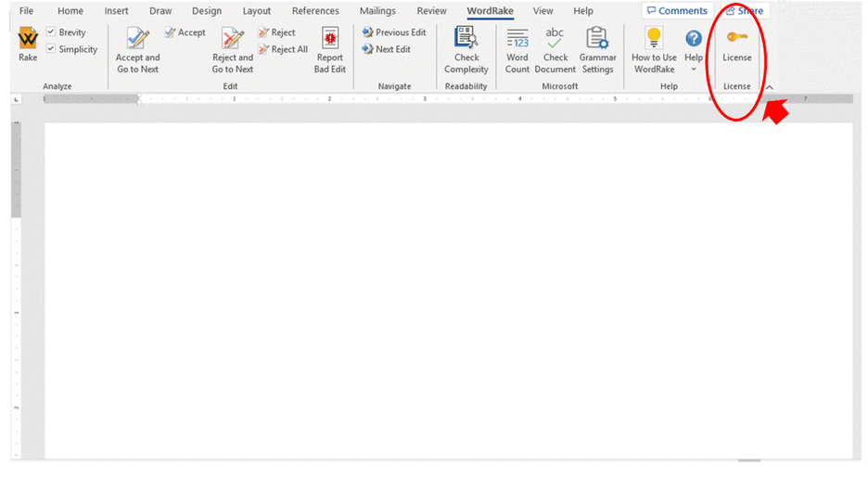Screen dimensions: 868x488
Task: Open the Comments pane button
Action: coord(677,10)
